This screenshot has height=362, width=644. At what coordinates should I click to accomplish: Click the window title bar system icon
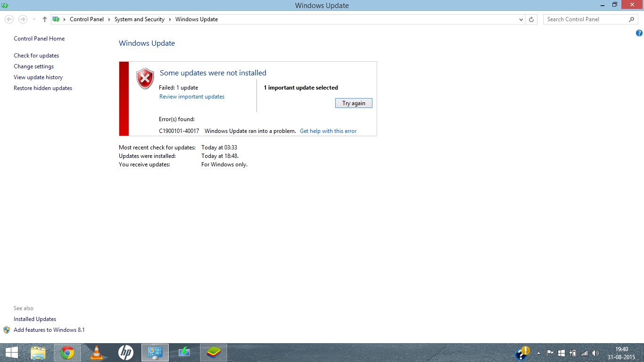click(5, 5)
